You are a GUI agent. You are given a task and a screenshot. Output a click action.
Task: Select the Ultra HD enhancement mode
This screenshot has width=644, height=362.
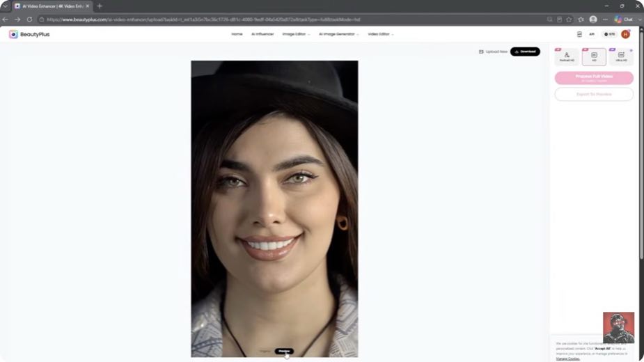click(x=621, y=56)
